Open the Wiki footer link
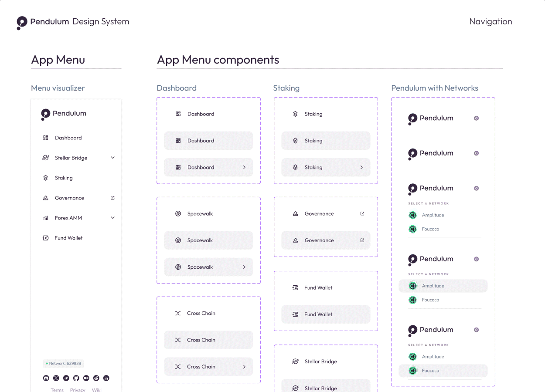Viewport: 545px width, 392px height. tap(97, 390)
